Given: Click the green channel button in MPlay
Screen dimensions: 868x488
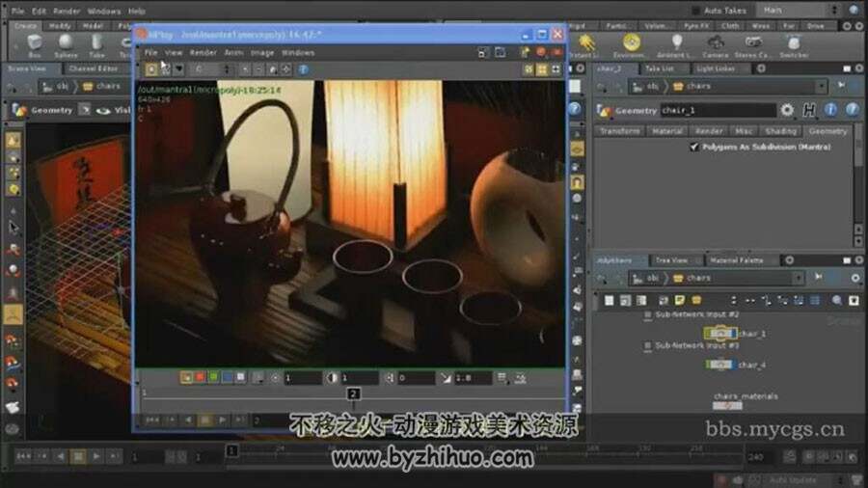Looking at the screenshot, I should coord(214,377).
